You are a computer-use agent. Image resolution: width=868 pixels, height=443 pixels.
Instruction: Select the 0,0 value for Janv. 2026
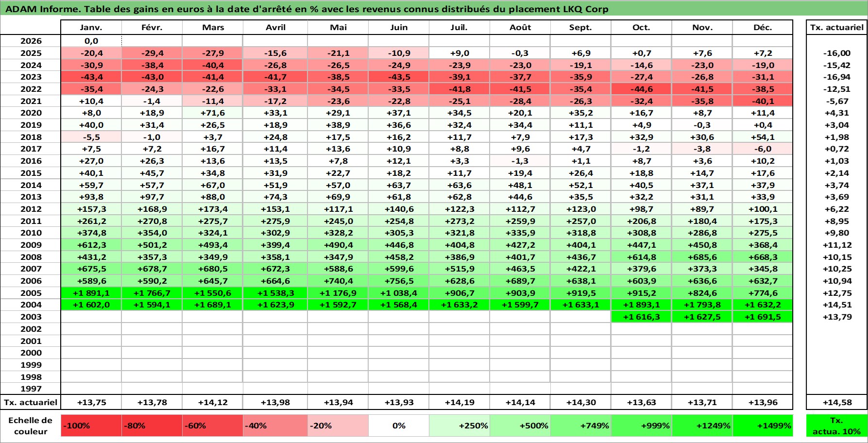[x=91, y=41]
